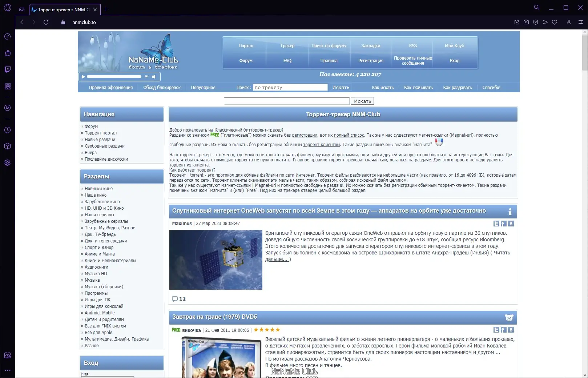This screenshot has height=378, width=588.
Task: Open the RSS menu item
Action: 413,46
